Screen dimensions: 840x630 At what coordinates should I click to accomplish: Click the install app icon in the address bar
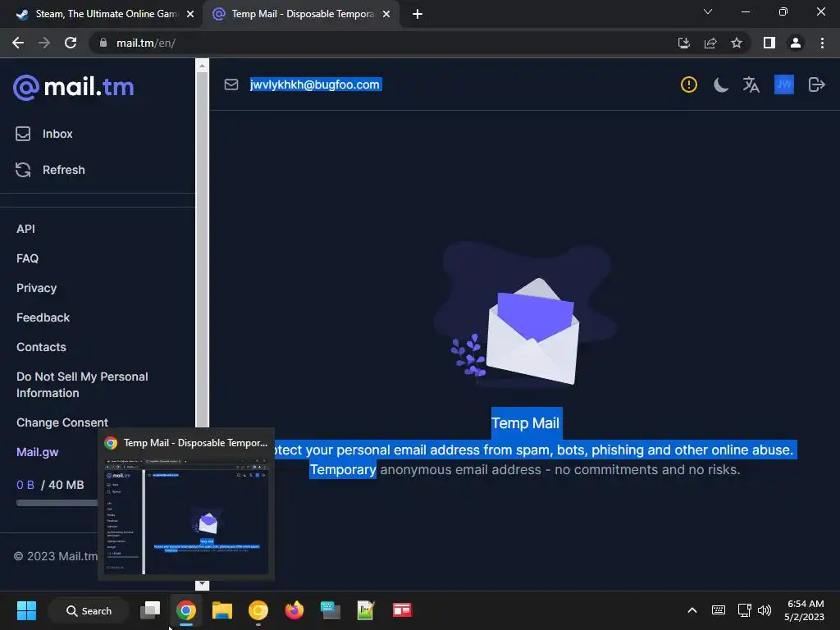(684, 43)
